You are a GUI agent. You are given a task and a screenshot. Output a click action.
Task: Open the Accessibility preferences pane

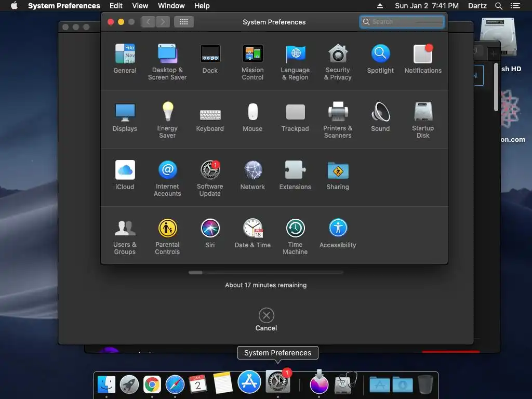(x=338, y=233)
